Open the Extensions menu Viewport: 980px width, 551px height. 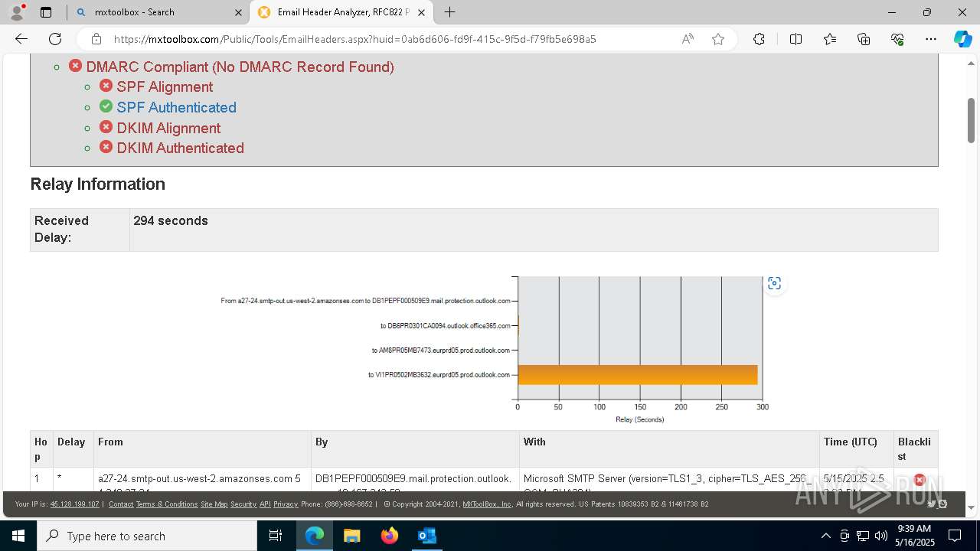pos(759,39)
